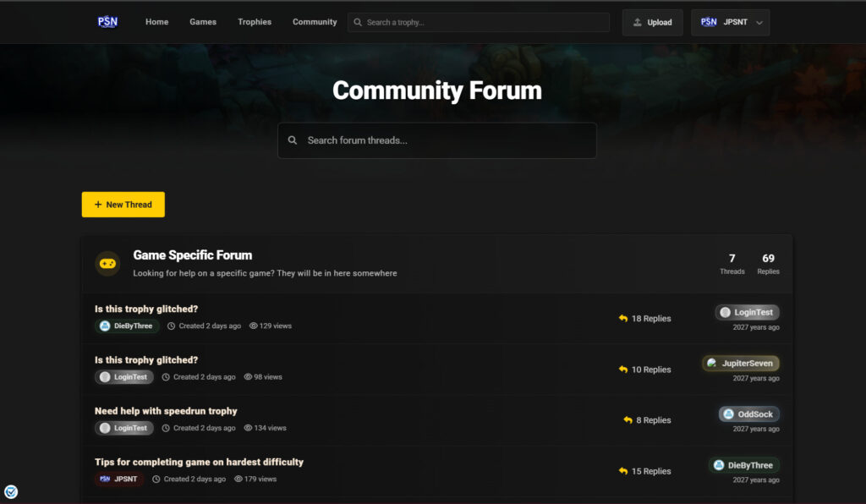Click DieByThree last-reply badge on tips thread
Viewport: 866px width, 504px height.
pos(744,465)
